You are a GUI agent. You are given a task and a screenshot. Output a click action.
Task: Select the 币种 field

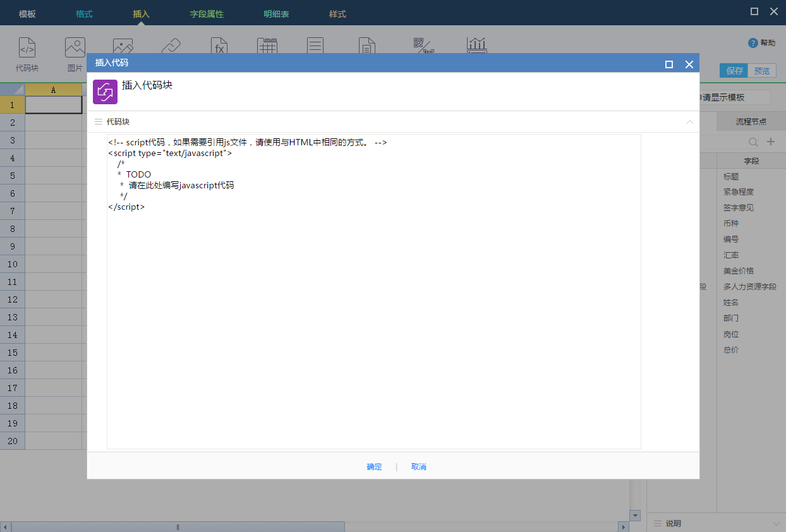[x=731, y=224]
